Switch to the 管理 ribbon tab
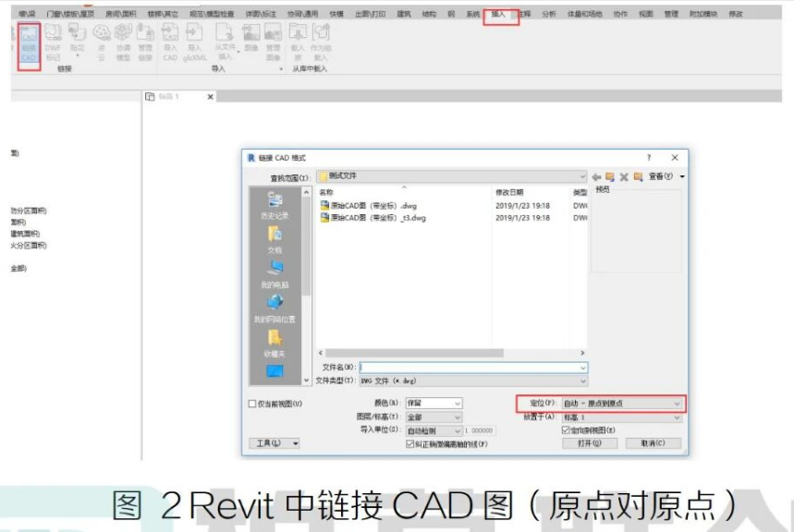Screen dimensions: 794x532 (671, 14)
